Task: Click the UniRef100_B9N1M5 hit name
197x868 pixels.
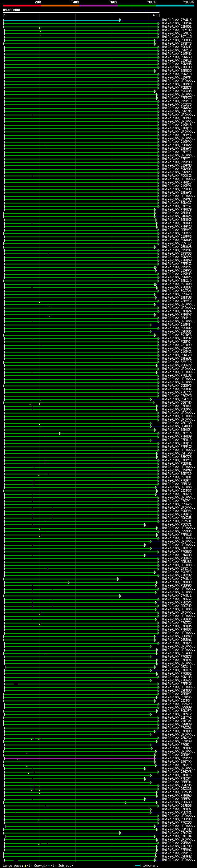Action: pyautogui.click(x=177, y=111)
